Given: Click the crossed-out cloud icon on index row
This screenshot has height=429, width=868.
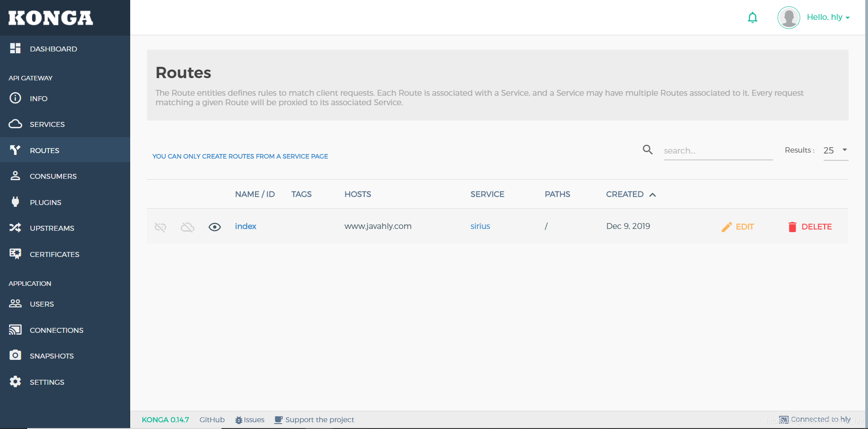Looking at the screenshot, I should pos(188,227).
